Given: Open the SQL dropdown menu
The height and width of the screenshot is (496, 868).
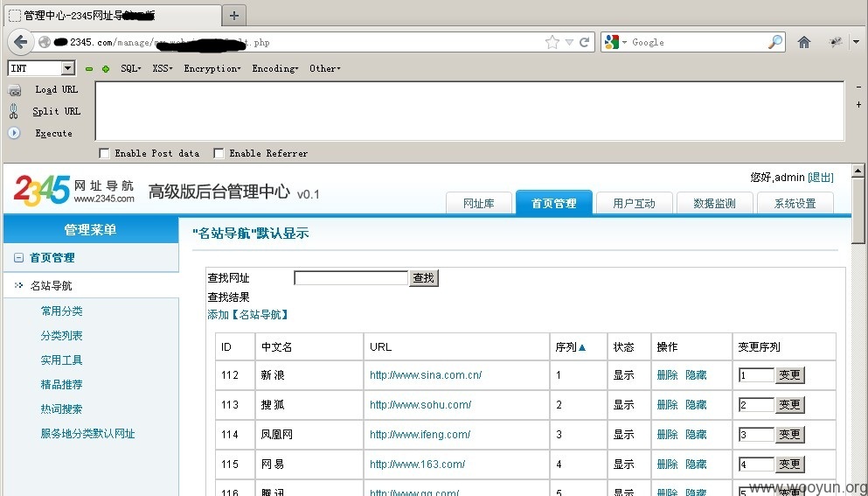Looking at the screenshot, I should [x=130, y=68].
